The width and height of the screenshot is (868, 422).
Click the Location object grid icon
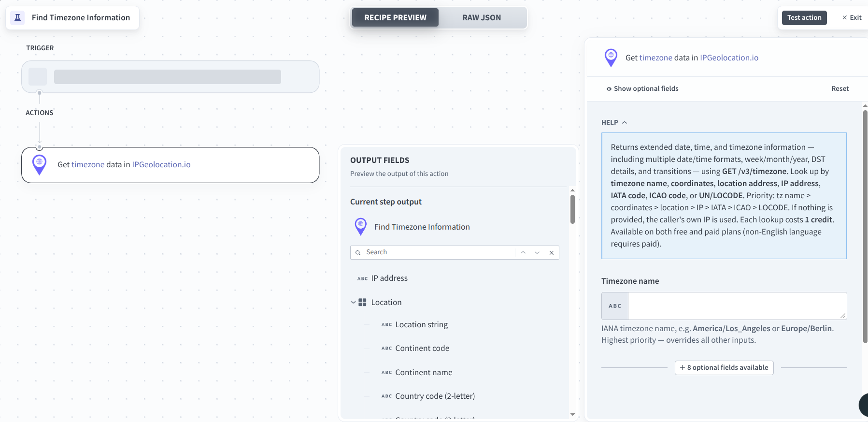coord(362,302)
